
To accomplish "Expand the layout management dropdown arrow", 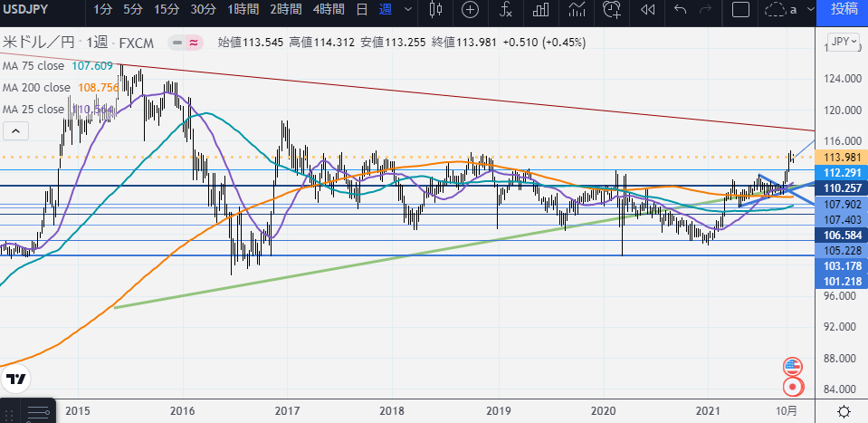I will pyautogui.click(x=810, y=9).
